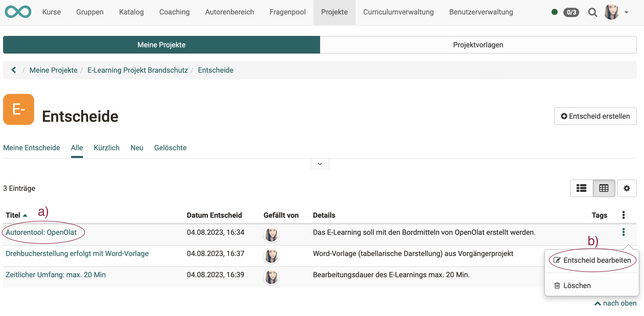Screen dimensions: 644x316
Task: Open the Fragenpool section in the navigation
Action: pos(287,12)
